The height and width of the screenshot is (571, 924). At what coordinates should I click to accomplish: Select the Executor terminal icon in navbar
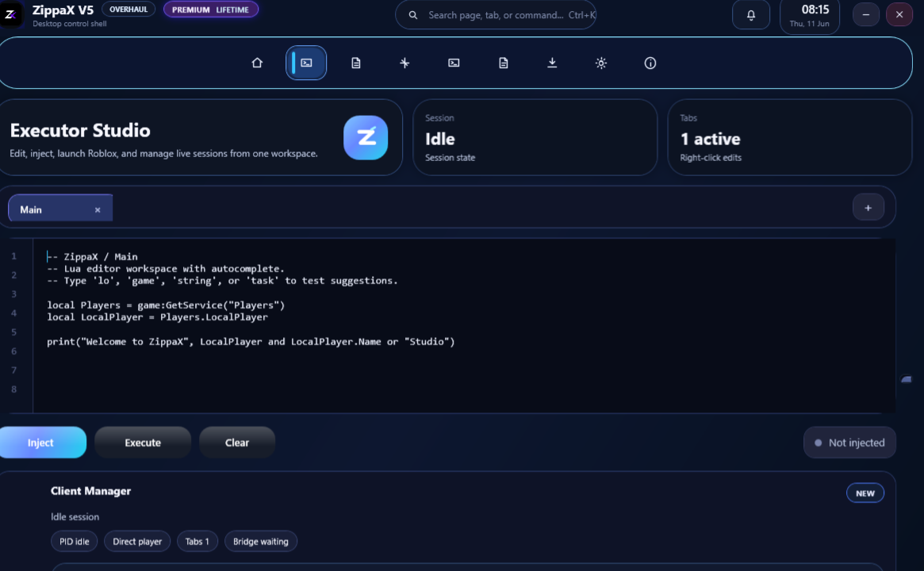pyautogui.click(x=306, y=63)
